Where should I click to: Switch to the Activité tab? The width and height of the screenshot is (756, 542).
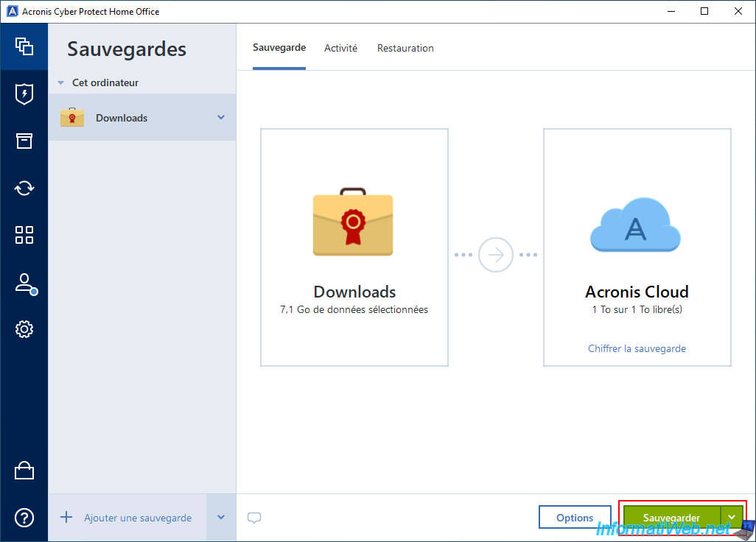click(x=341, y=48)
